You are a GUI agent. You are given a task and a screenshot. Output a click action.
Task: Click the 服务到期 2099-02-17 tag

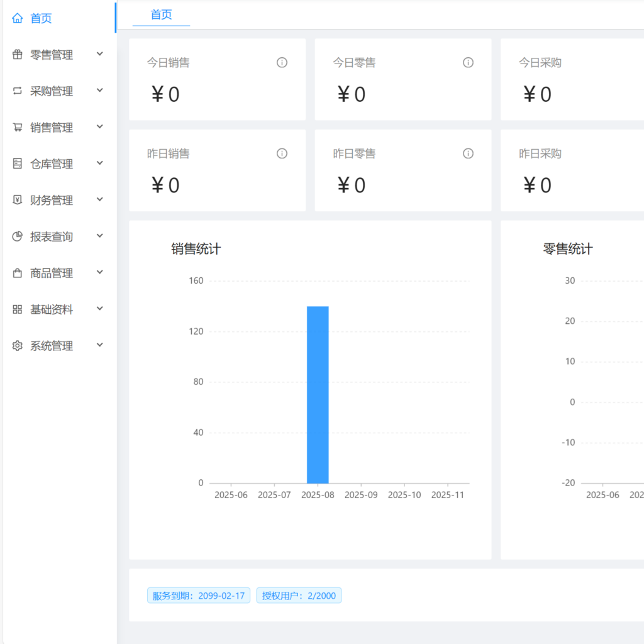pyautogui.click(x=199, y=596)
